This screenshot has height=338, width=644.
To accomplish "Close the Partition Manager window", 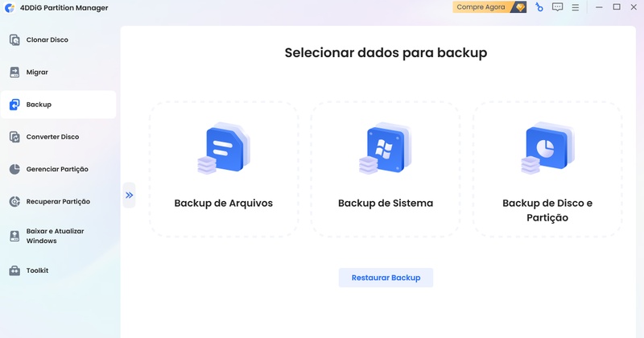I will pyautogui.click(x=634, y=7).
